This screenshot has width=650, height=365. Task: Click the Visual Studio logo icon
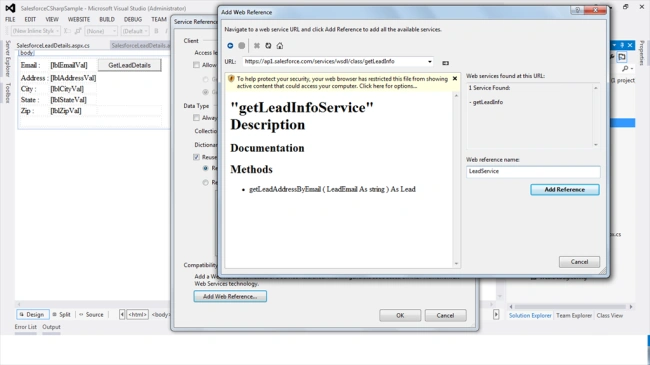10,8
